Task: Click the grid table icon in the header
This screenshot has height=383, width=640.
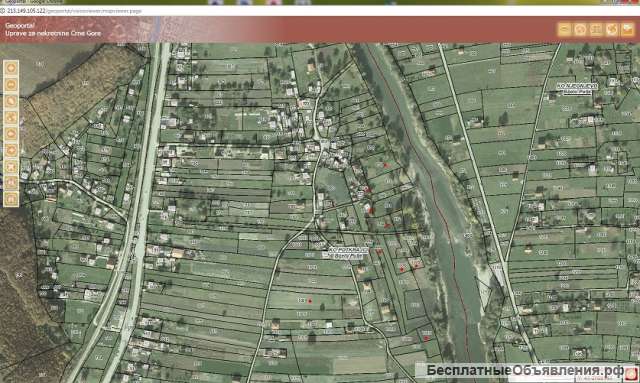Action: pyautogui.click(x=596, y=29)
